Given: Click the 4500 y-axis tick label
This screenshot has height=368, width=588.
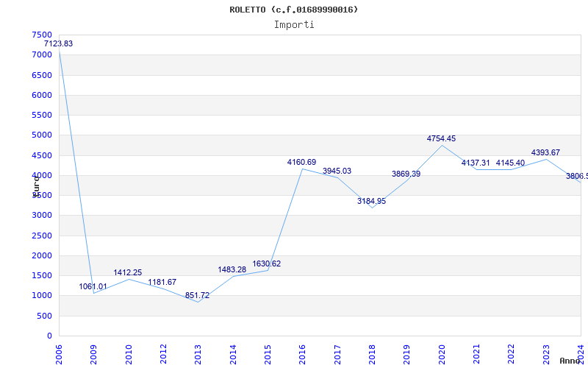Looking at the screenshot, I should 42,155.
